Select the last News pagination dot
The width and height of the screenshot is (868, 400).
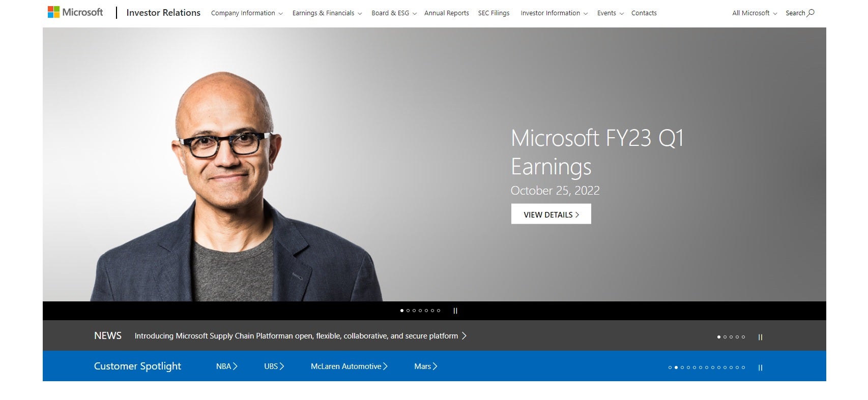tap(743, 337)
